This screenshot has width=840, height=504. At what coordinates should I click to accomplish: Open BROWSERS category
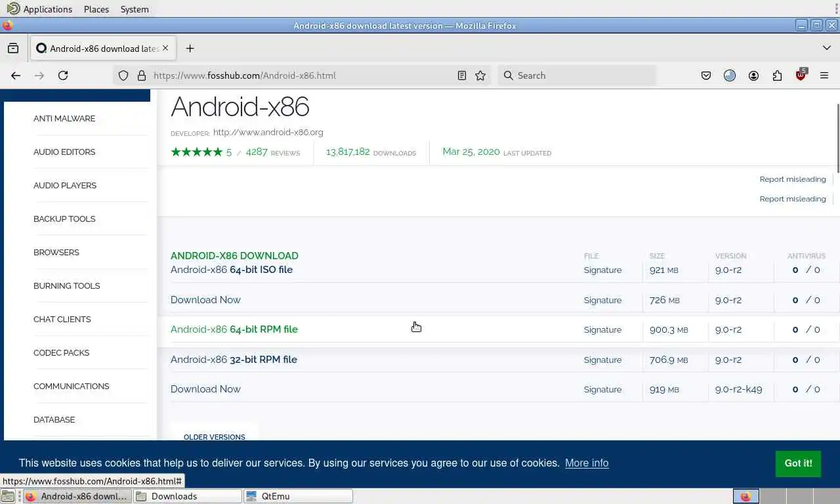(56, 253)
